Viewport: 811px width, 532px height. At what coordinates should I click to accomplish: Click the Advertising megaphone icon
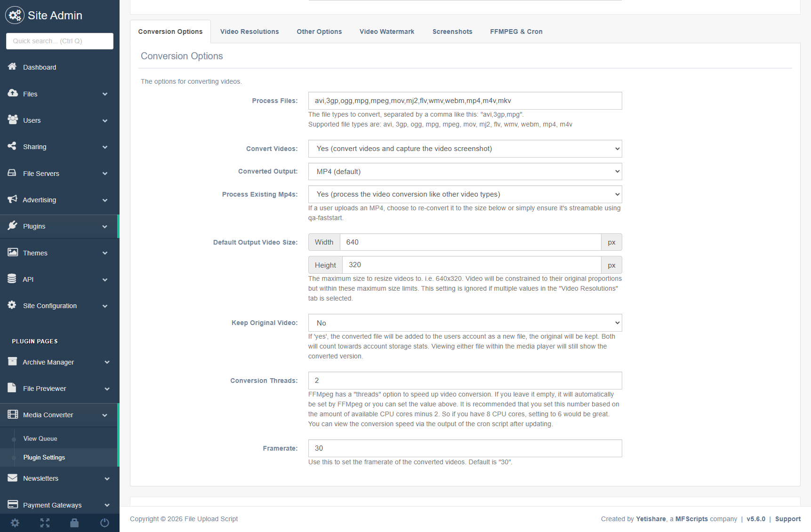tap(12, 199)
